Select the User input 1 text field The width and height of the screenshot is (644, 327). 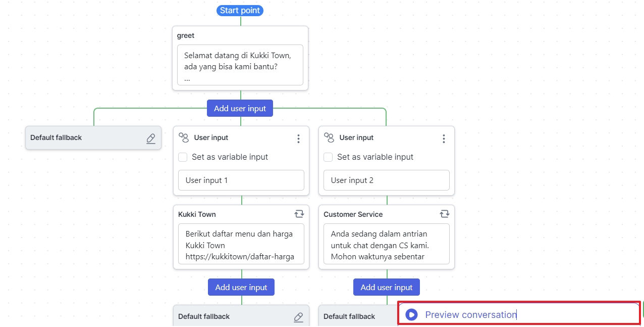[x=241, y=180]
